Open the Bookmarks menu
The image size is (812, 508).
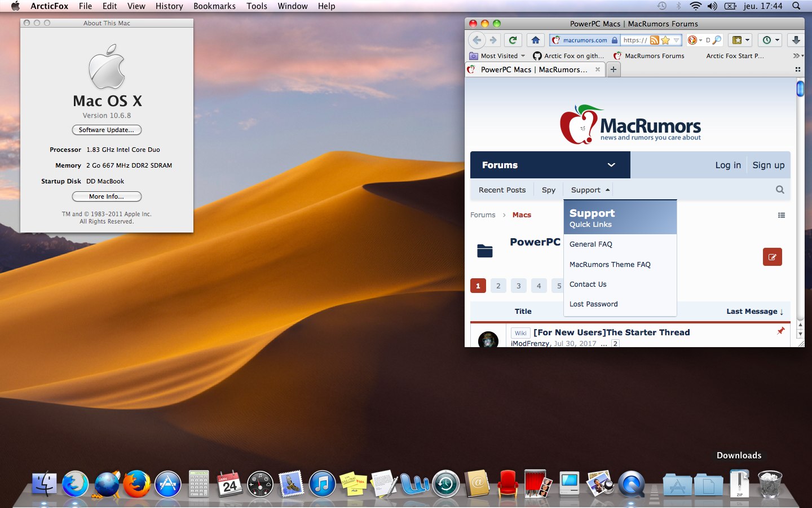pyautogui.click(x=215, y=6)
